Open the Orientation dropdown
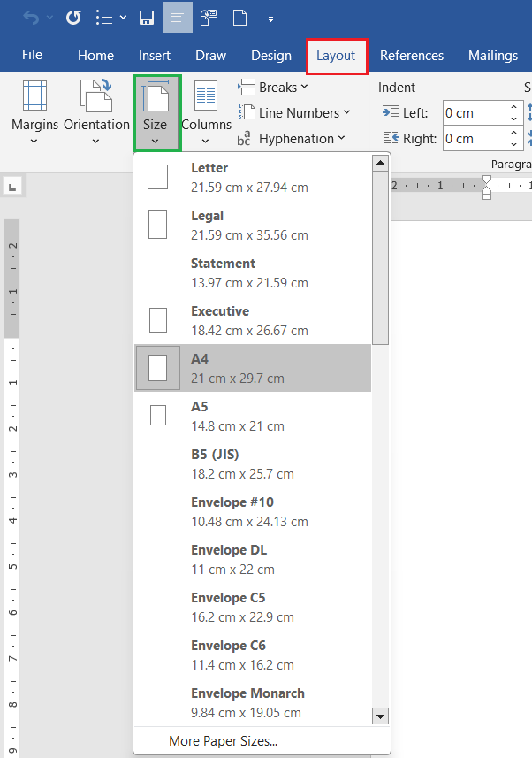This screenshot has width=532, height=758. point(96,112)
